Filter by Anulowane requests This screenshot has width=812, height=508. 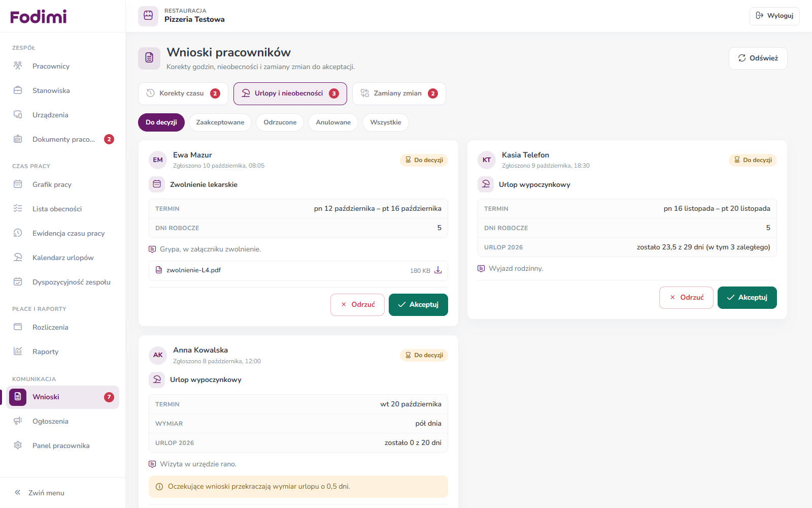(333, 122)
